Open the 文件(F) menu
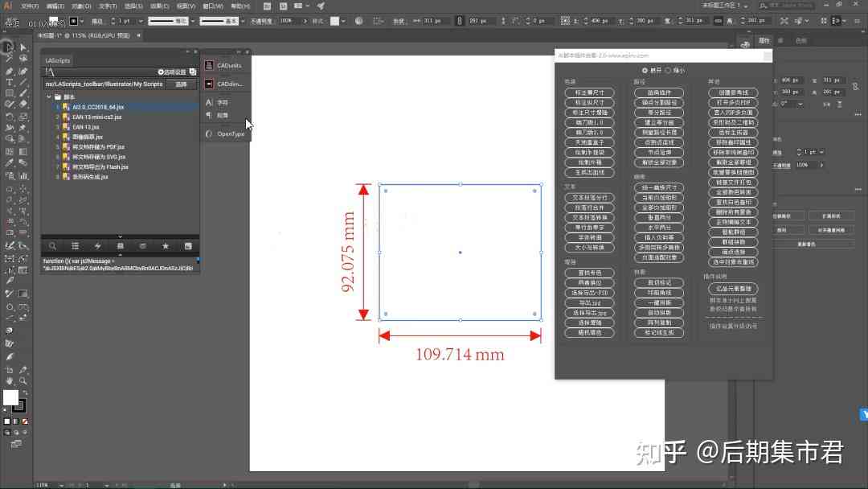This screenshot has width=868, height=489. click(x=30, y=6)
